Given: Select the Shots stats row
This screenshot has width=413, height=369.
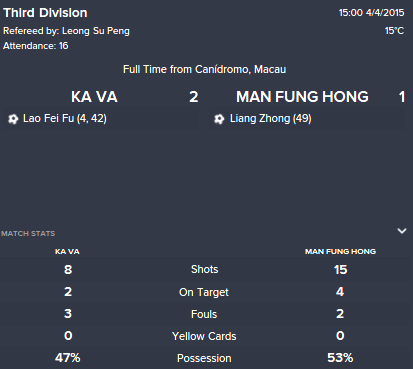Looking at the screenshot, I should coord(204,269).
